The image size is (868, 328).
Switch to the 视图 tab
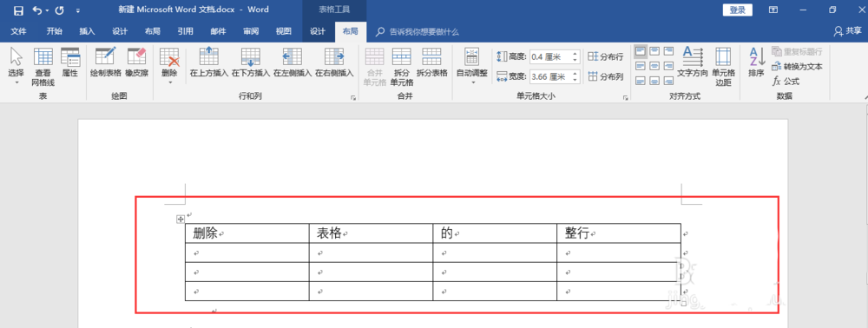284,31
